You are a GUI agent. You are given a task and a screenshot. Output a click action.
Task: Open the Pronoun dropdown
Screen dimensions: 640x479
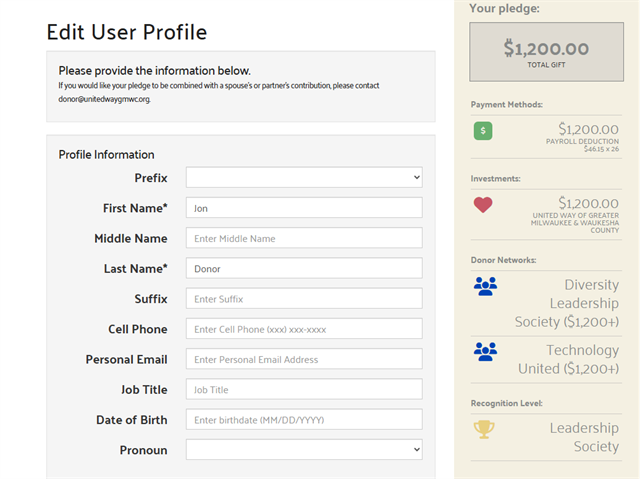pos(304,449)
